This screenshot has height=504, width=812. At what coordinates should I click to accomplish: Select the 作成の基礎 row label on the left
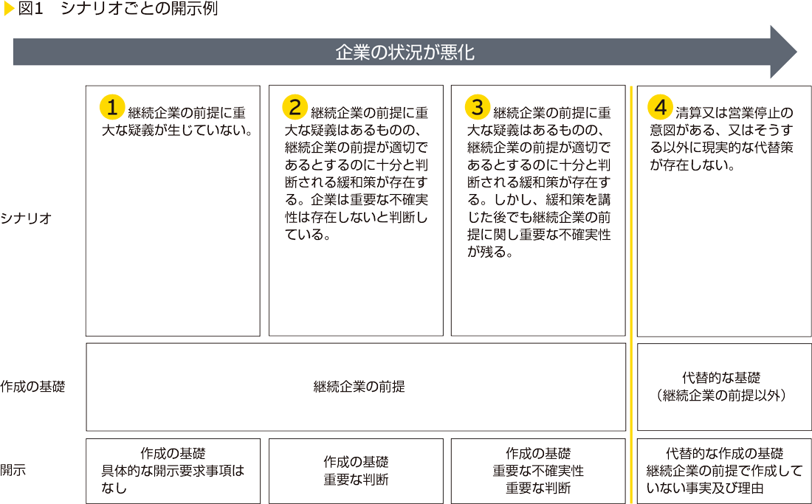pos(32,386)
